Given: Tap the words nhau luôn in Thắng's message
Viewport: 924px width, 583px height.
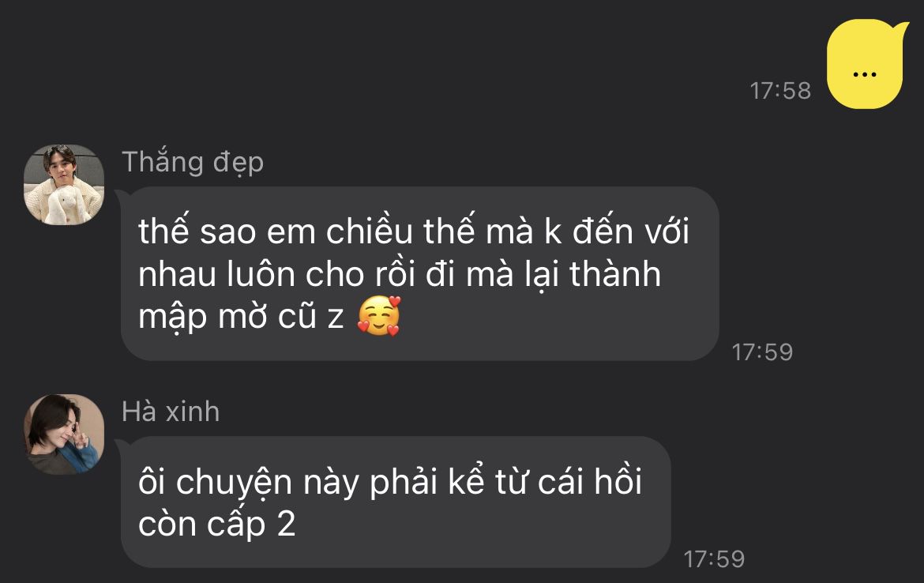Looking at the screenshot, I should click(216, 275).
